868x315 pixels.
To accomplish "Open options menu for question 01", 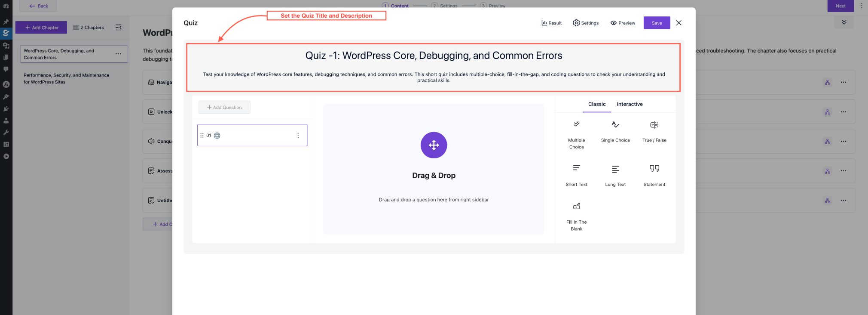I will point(298,135).
